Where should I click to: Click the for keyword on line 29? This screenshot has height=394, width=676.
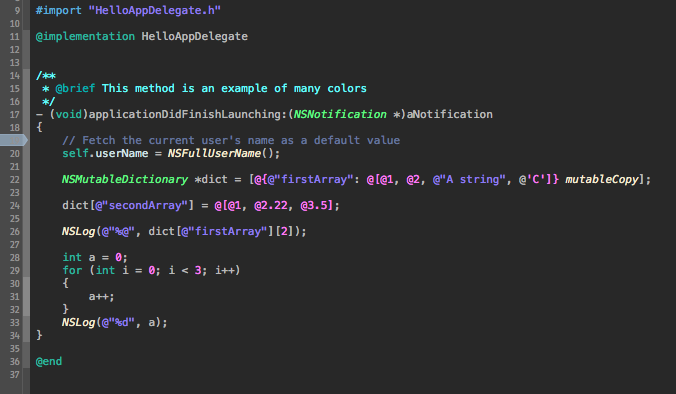72,271
